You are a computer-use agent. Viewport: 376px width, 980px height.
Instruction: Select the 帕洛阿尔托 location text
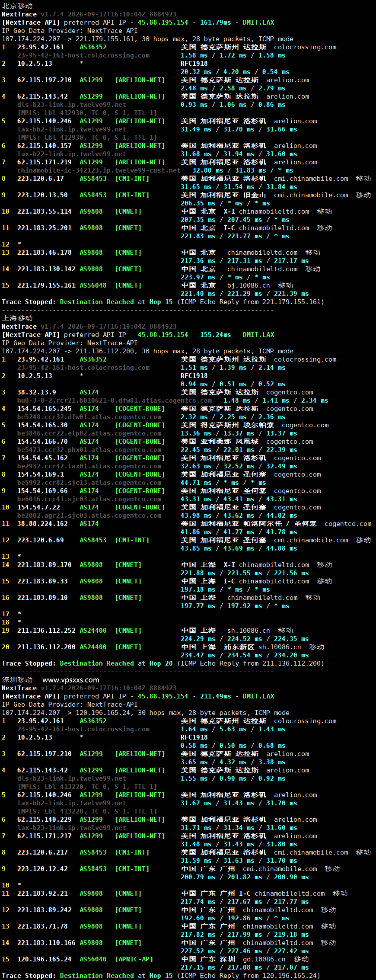pos(262,524)
